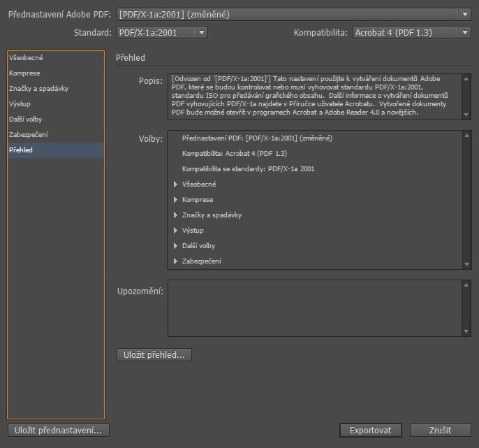Select Zabezpečení in the left category list

tap(56, 135)
